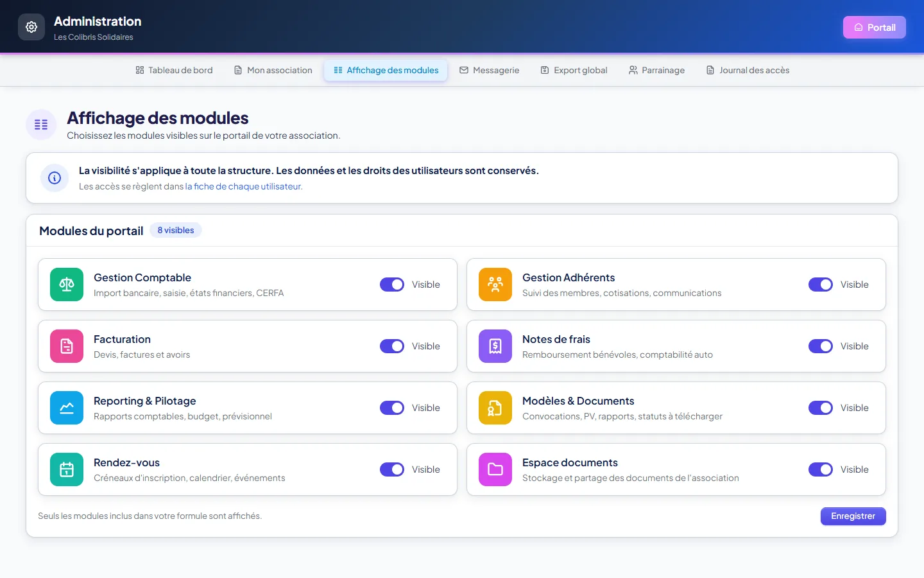
Task: Turn off Notes de frais visibility
Action: click(x=821, y=346)
